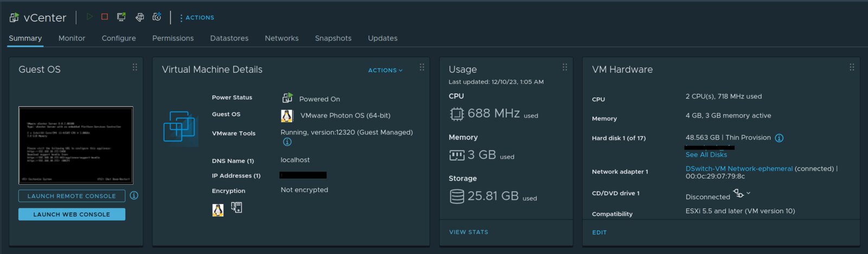Click info icon next to Launch Remote Console
The height and width of the screenshot is (254, 868).
click(x=134, y=195)
